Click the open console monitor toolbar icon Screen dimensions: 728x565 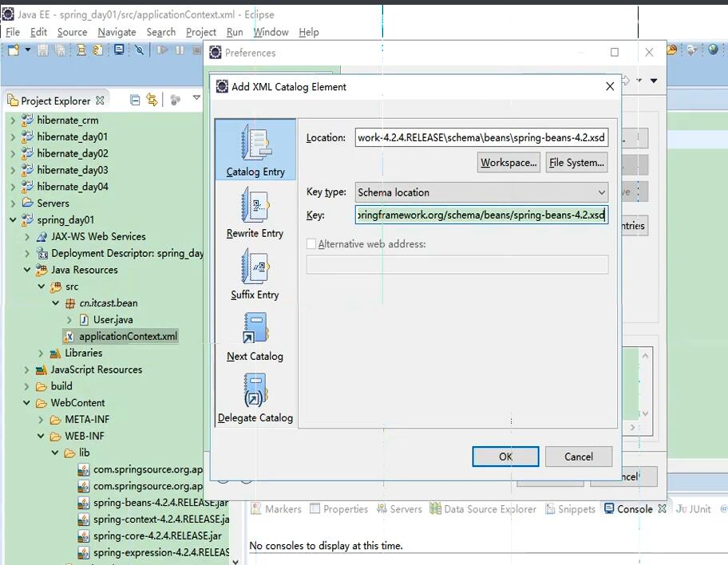point(119,49)
